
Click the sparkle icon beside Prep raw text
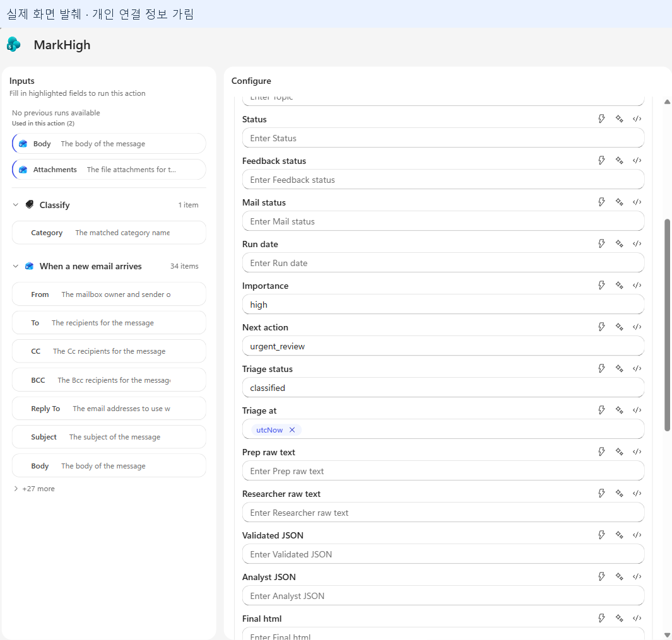619,451
